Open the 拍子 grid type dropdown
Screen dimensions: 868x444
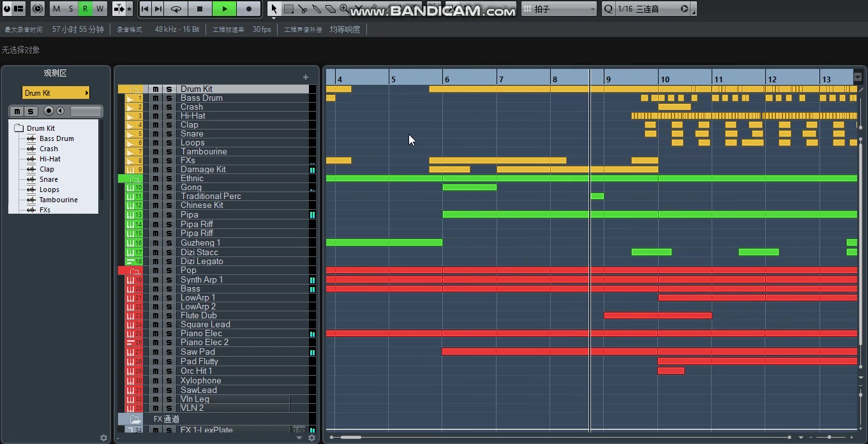point(559,9)
